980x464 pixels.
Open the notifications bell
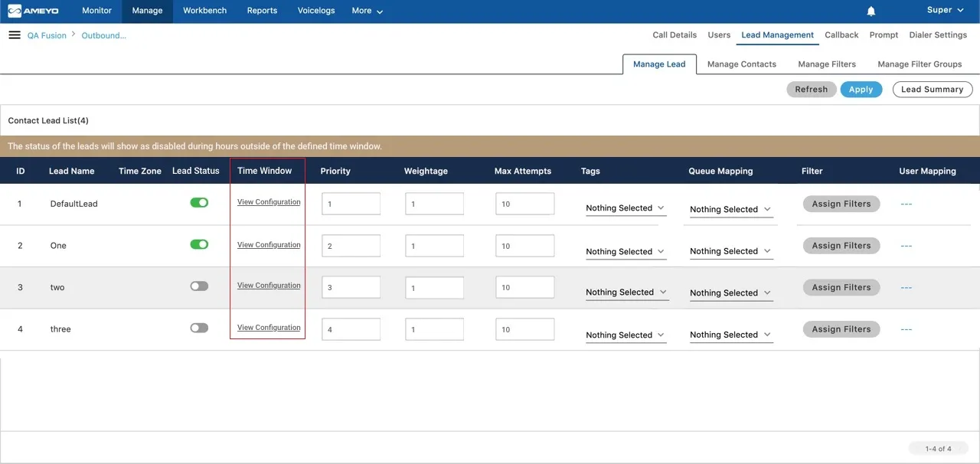(x=871, y=11)
